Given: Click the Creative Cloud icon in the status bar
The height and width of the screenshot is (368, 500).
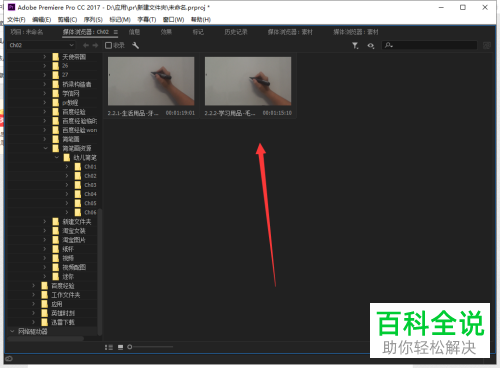Looking at the screenshot, I should (9, 359).
